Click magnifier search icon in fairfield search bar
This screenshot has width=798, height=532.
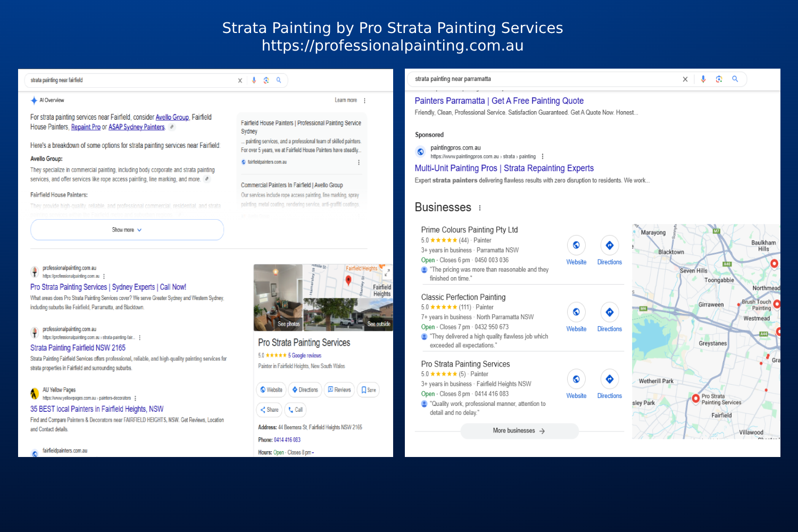coord(278,80)
